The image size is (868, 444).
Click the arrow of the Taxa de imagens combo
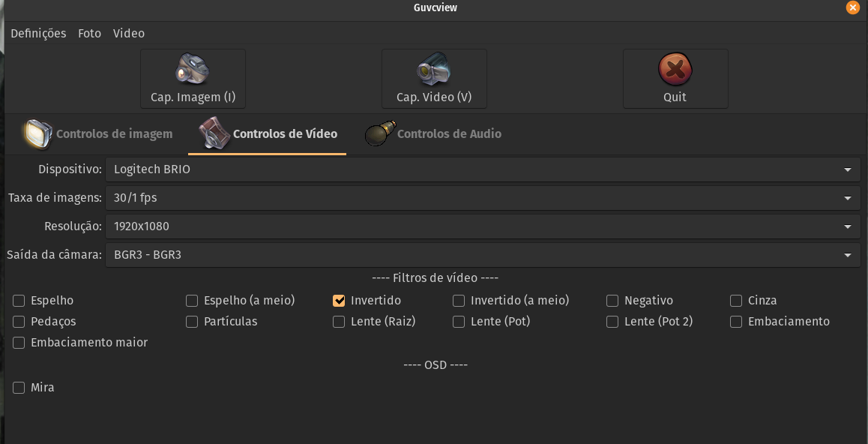click(x=848, y=198)
